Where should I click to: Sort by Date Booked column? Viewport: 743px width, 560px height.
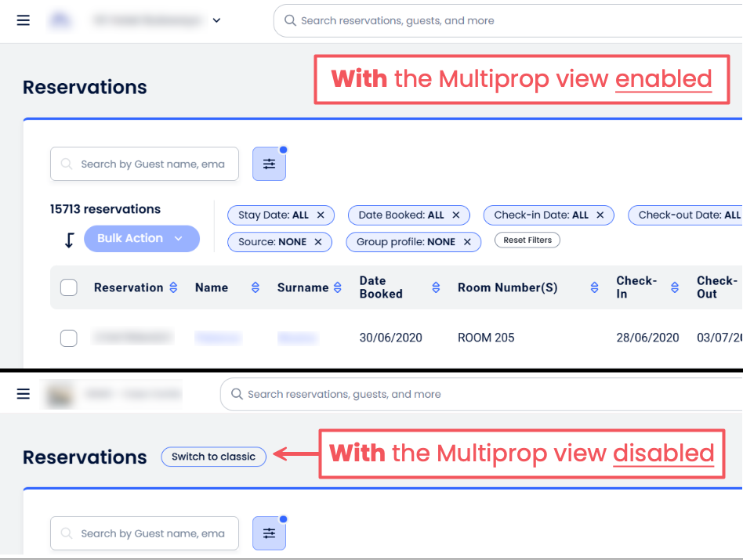click(x=436, y=287)
